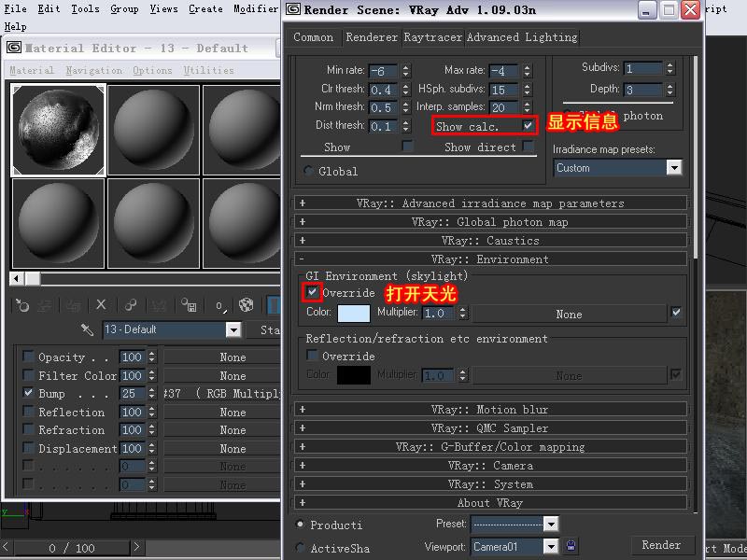This screenshot has width=747, height=560.
Task: Toggle the Show Map in Viewport icon
Action: pos(274,305)
